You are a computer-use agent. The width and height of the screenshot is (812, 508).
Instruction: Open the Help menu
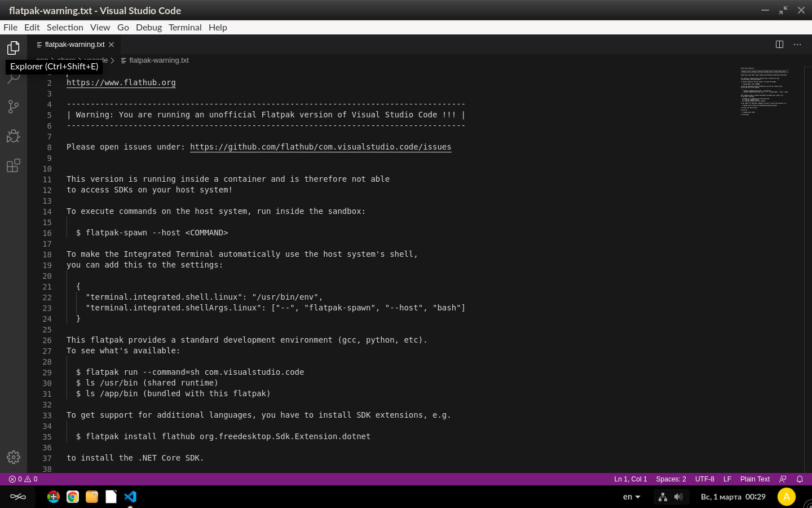pos(218,27)
